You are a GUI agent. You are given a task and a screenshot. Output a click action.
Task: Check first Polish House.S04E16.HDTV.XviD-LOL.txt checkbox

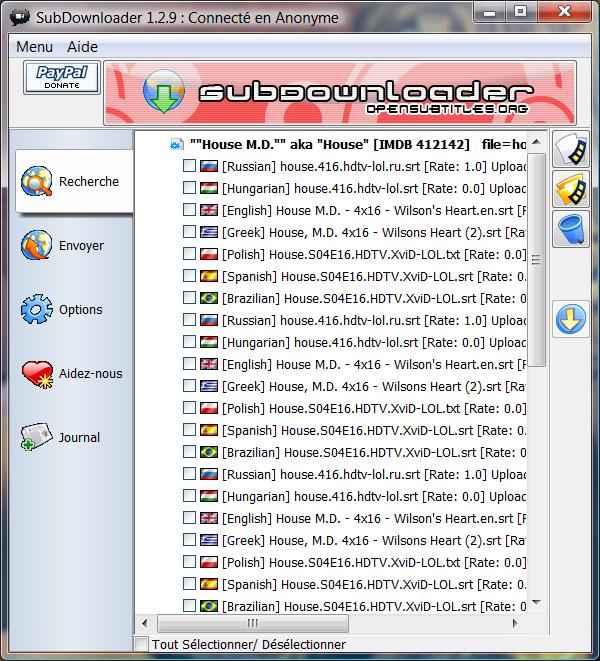coord(189,253)
